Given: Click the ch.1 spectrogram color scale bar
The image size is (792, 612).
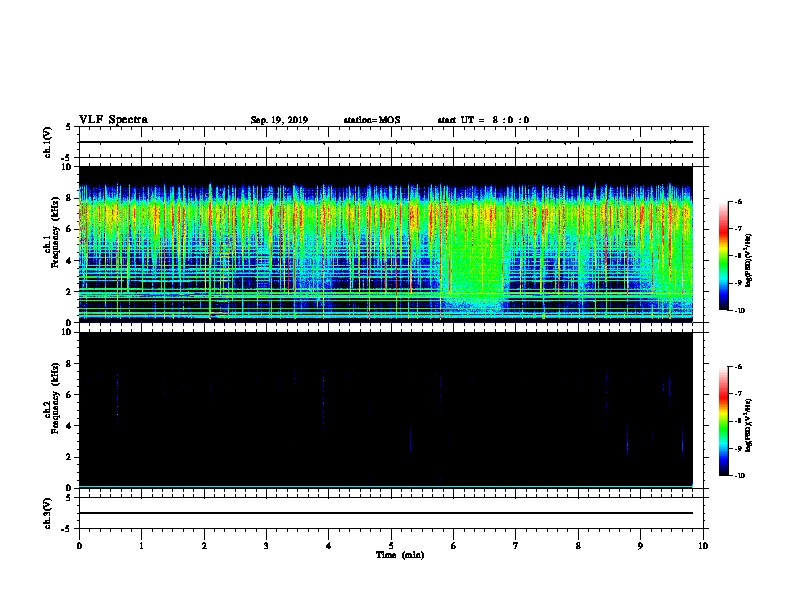Looking at the screenshot, I should tap(723, 256).
